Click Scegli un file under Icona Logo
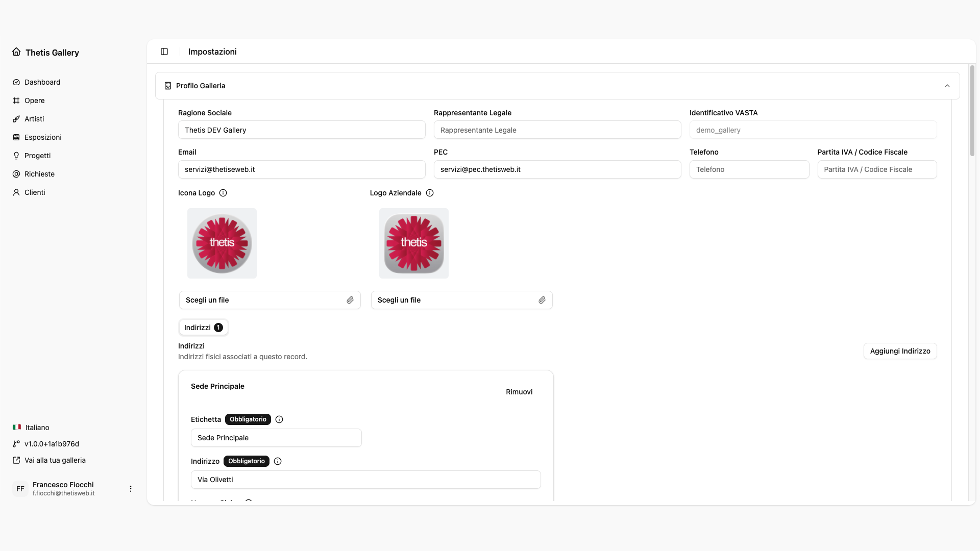The width and height of the screenshot is (980, 551). [269, 300]
